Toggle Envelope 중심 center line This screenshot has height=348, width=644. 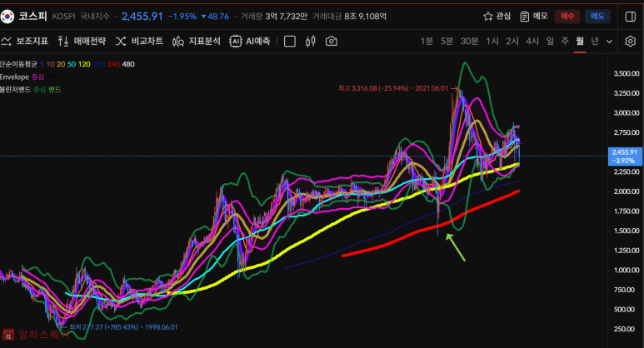coord(37,77)
